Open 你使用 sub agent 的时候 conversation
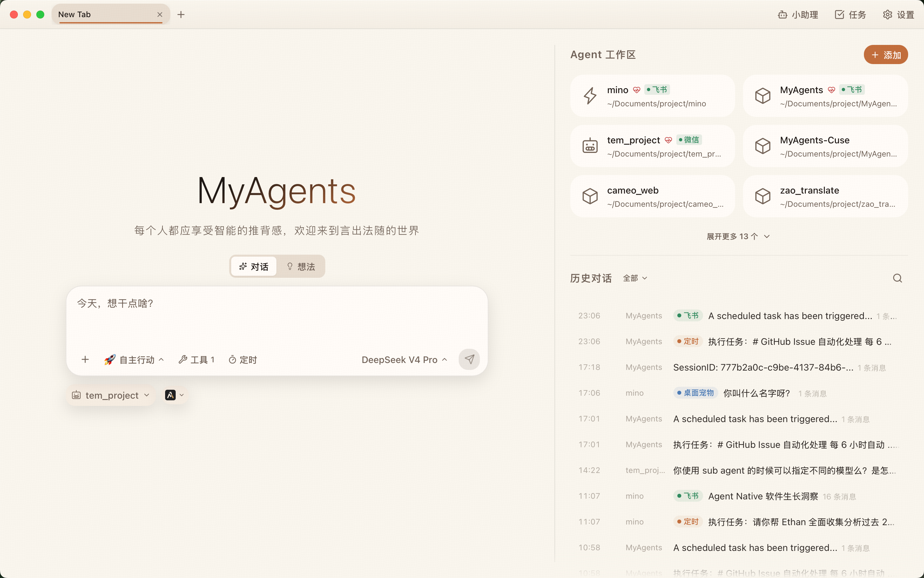Image resolution: width=924 pixels, height=578 pixels. click(x=738, y=470)
